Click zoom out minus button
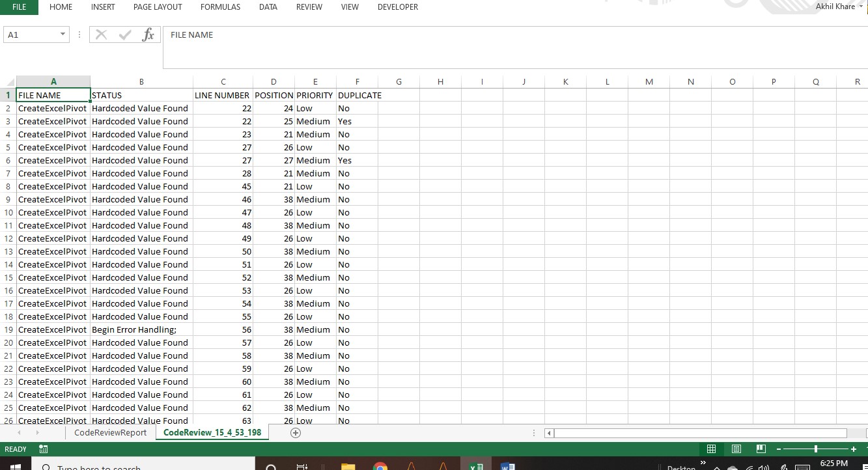The image size is (868, 470). pyautogui.click(x=778, y=449)
